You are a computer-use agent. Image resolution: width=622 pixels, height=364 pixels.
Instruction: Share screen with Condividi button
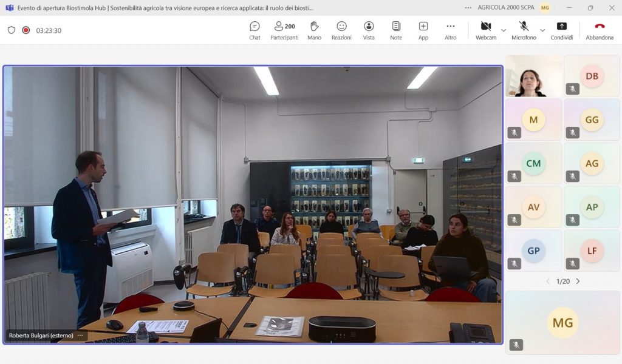point(562,30)
